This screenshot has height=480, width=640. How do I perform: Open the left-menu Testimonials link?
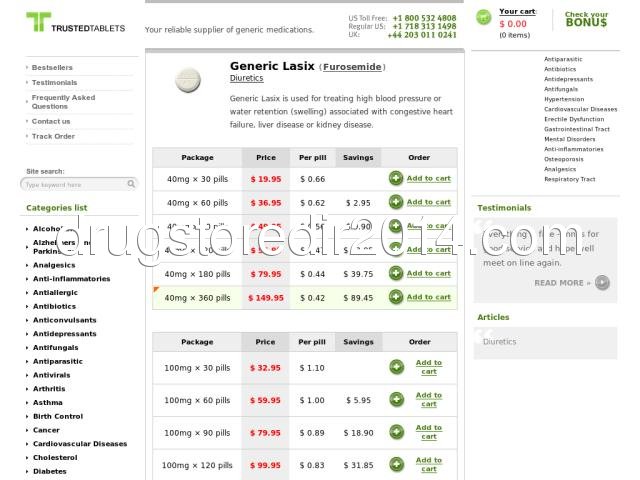point(54,82)
